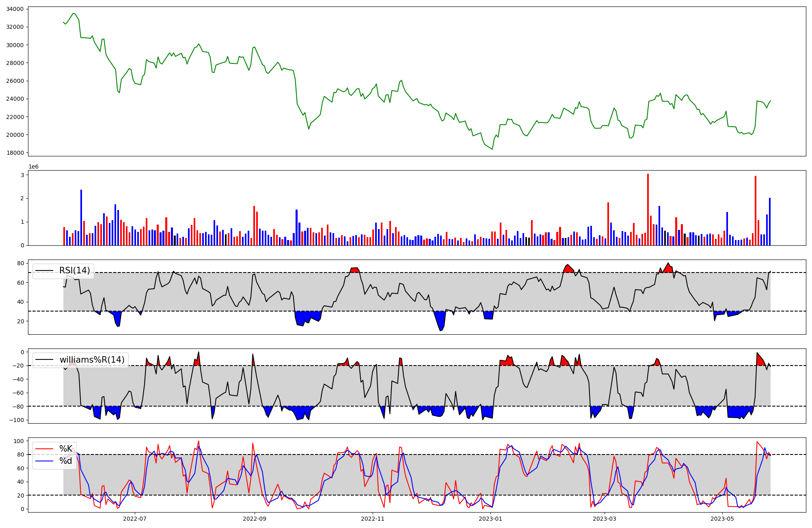Click the 80 label on the RSI axis
This screenshot has width=812, height=528.
pyautogui.click(x=21, y=263)
